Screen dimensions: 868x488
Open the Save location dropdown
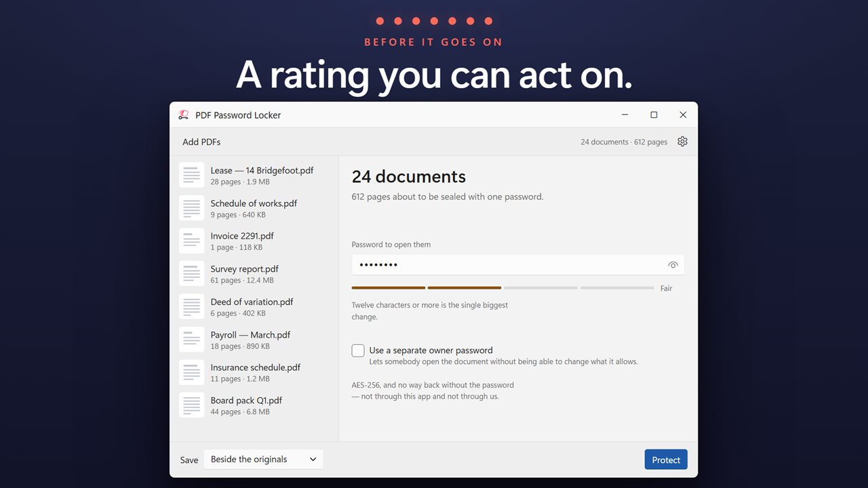264,460
